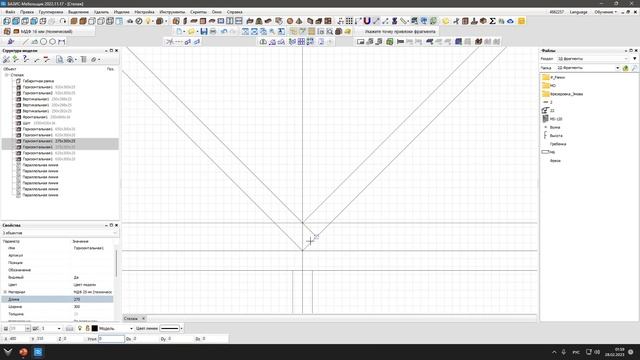The width and height of the screenshot is (640, 360).
Task: Open dropdown arrow next to New document icon
Action: point(185,32)
